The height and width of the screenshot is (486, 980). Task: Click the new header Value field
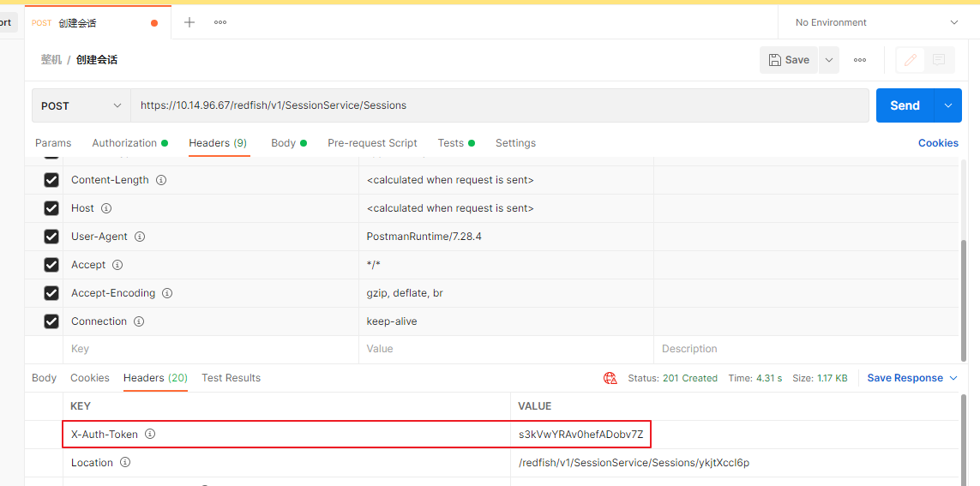506,349
